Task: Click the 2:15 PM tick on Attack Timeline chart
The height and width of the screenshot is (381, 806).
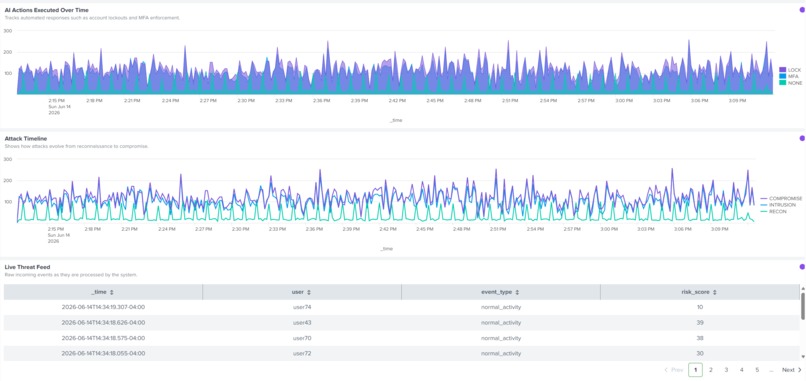Action: (56, 229)
